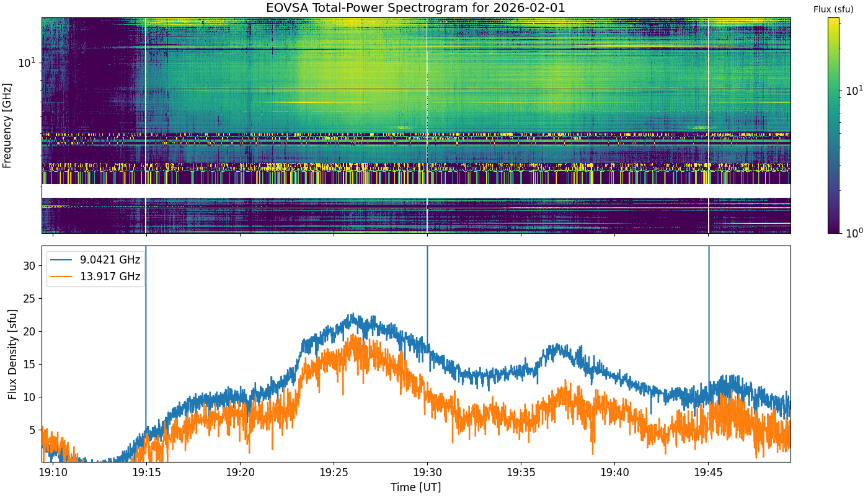Select the Frequency [GHz] axis label
The image size is (868, 496).
[x=7, y=126]
